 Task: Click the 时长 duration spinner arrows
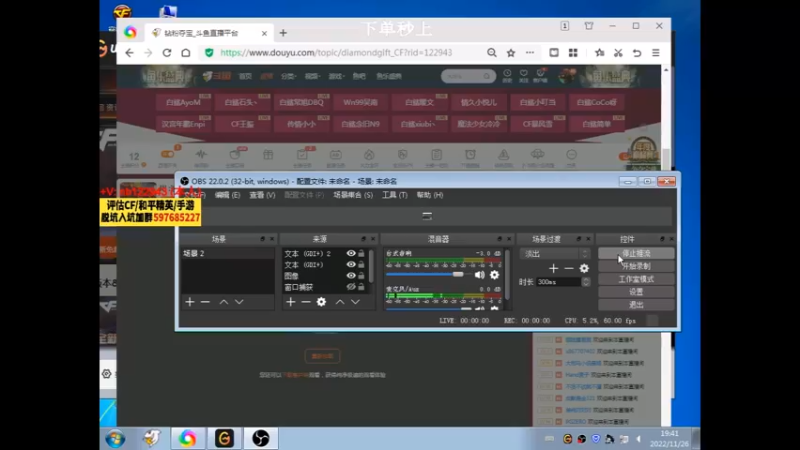[x=586, y=282]
